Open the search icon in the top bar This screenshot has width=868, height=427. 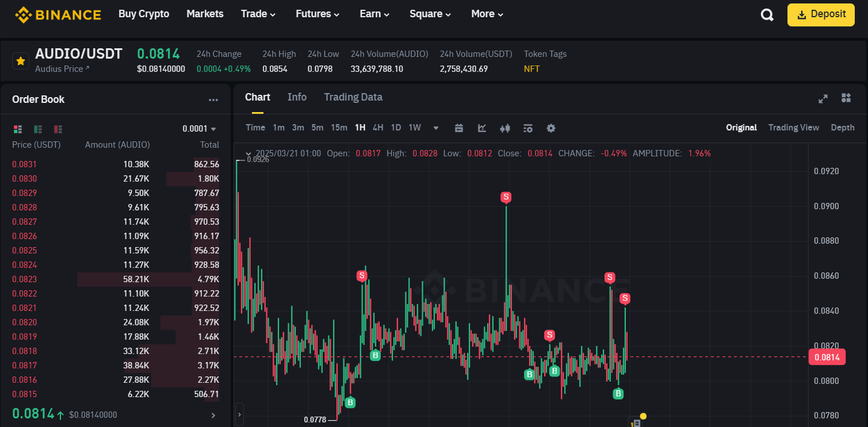pyautogui.click(x=767, y=14)
